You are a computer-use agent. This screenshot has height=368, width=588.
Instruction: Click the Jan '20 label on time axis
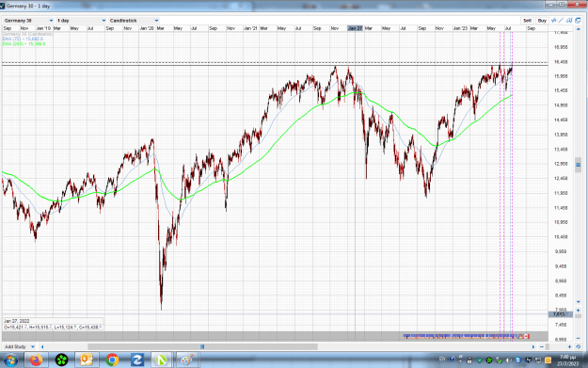tap(147, 28)
